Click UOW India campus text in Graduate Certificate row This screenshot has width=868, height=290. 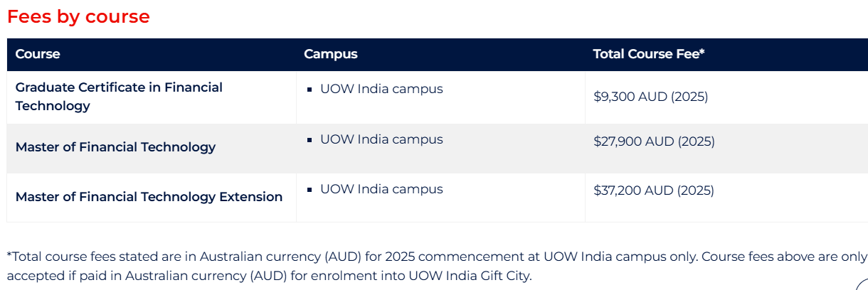pyautogui.click(x=381, y=89)
